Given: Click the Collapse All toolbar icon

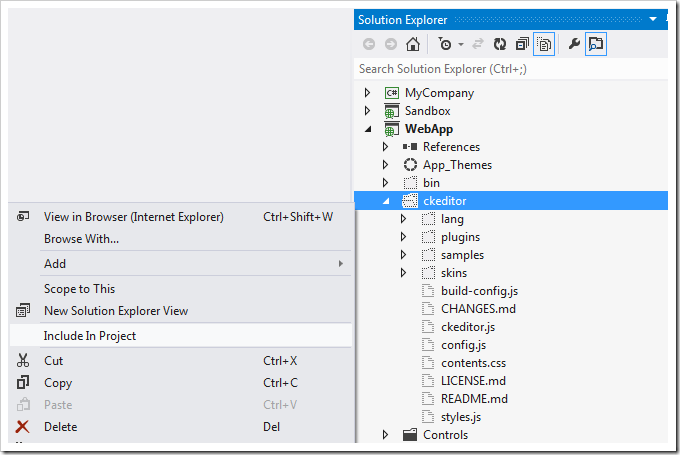Looking at the screenshot, I should pyautogui.click(x=522, y=44).
